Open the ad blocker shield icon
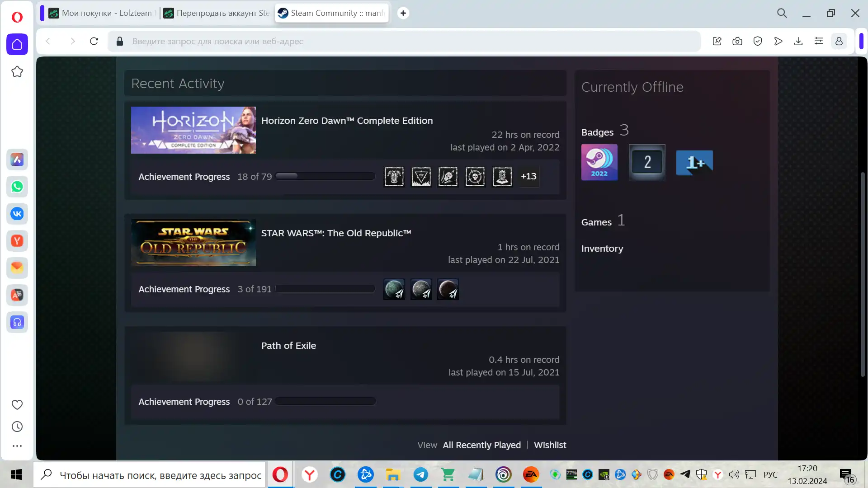 pos(758,41)
